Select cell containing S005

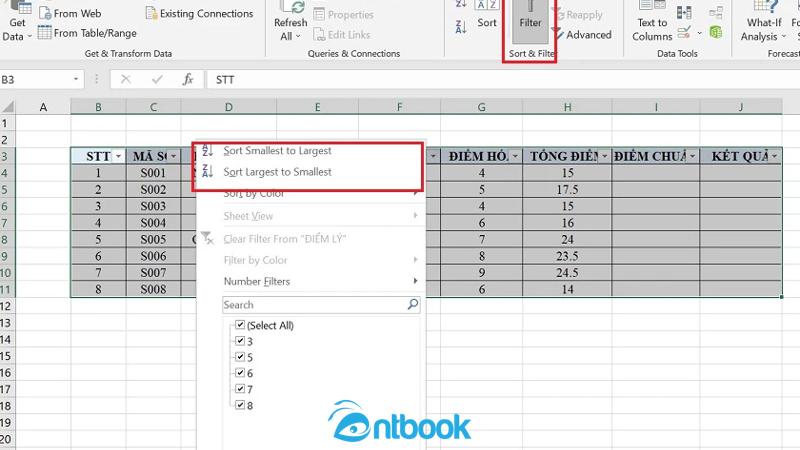(153, 239)
